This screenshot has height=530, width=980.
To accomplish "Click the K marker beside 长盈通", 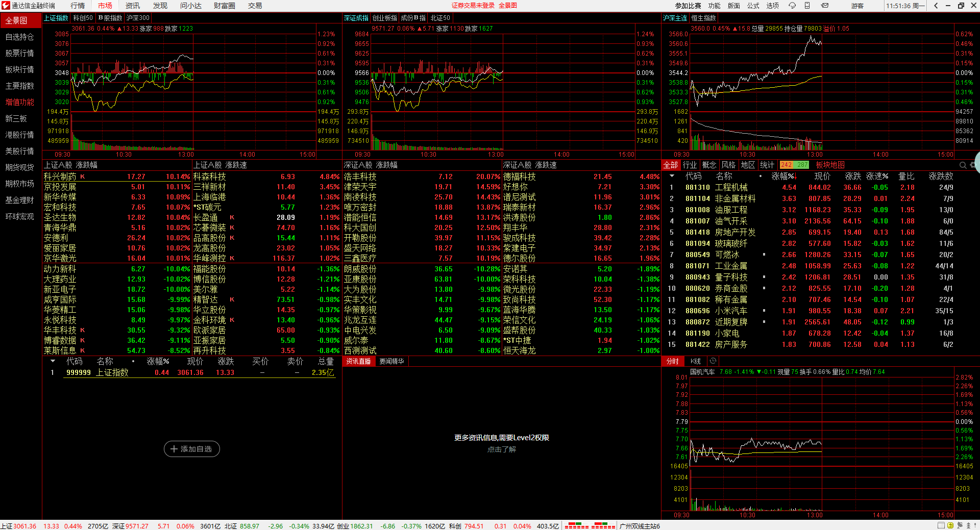I will (232, 217).
